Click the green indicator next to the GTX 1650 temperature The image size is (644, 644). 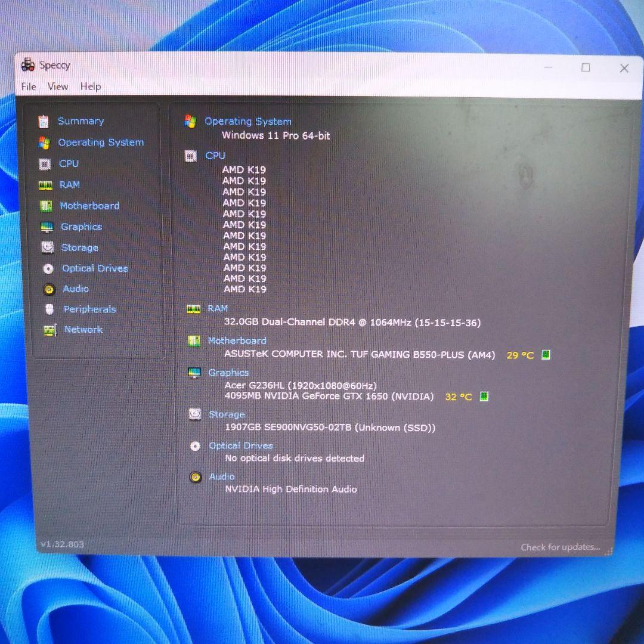[483, 396]
